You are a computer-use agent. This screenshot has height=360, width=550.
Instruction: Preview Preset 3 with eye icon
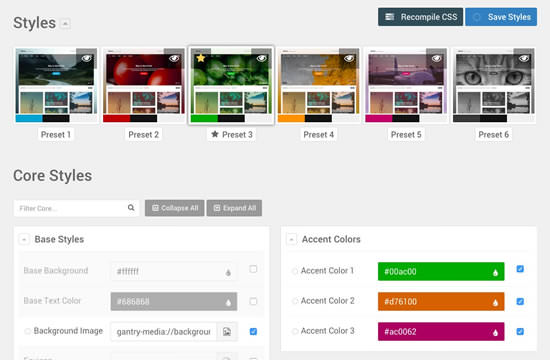click(x=262, y=58)
